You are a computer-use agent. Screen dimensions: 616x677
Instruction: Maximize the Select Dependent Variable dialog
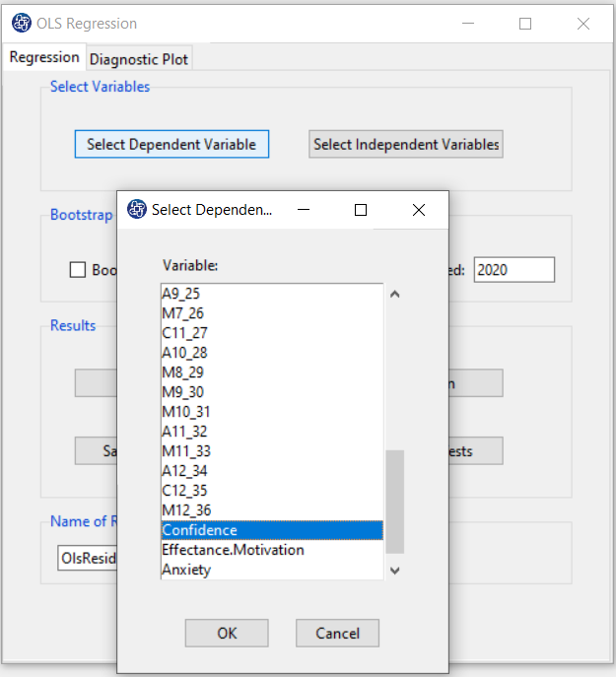point(361,210)
